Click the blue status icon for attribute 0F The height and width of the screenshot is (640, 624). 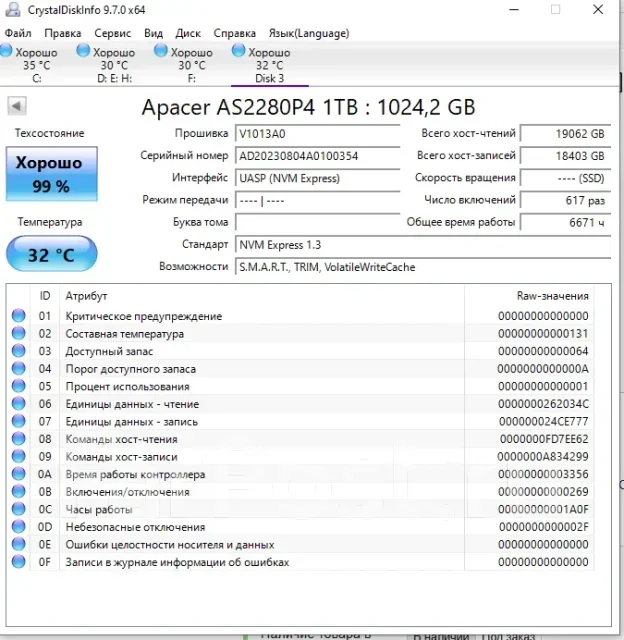pos(18,561)
